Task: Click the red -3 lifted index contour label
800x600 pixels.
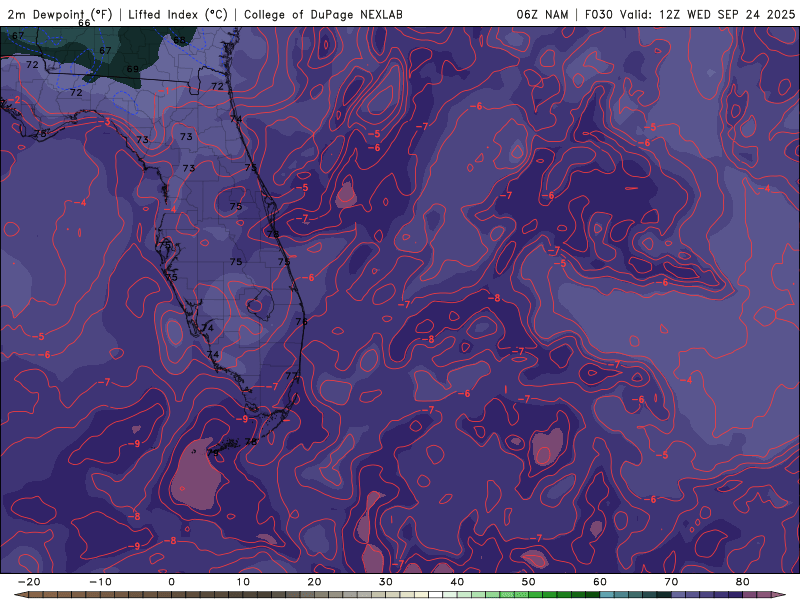Action: [105, 121]
